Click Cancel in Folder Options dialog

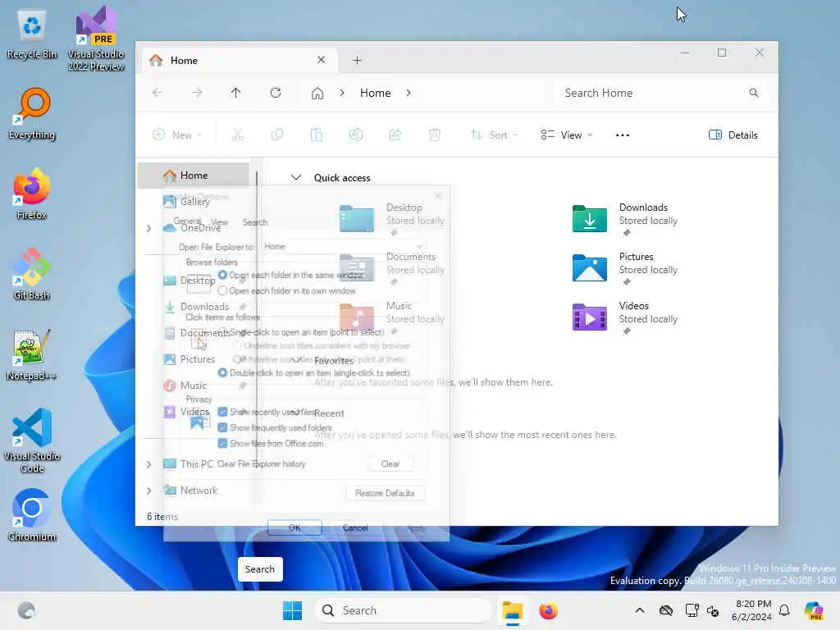click(x=355, y=527)
